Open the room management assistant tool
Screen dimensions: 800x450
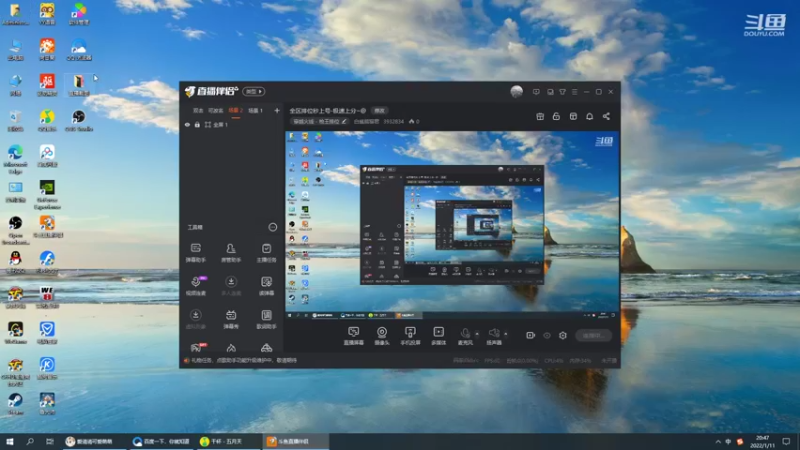[x=231, y=253]
